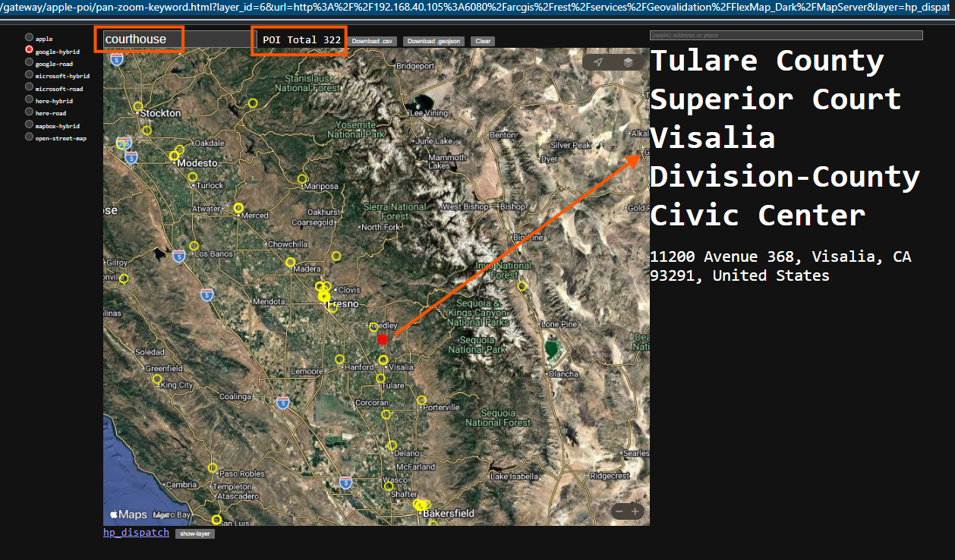Screen dimensions: 955x560
Task: Click the yellow POI marker at Merced
Action: pos(238,208)
